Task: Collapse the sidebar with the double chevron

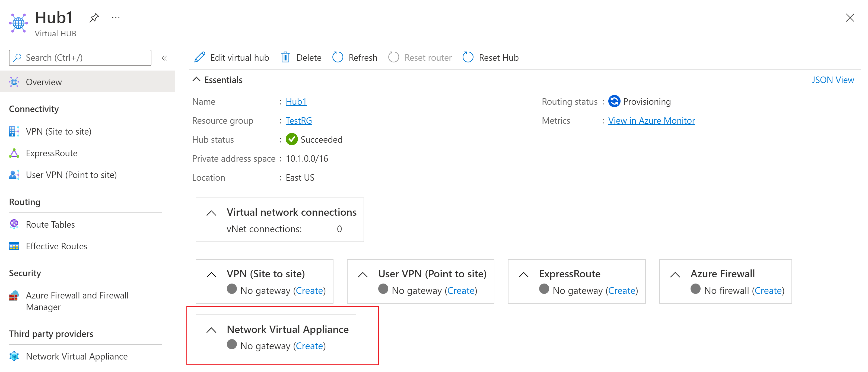Action: click(x=164, y=58)
